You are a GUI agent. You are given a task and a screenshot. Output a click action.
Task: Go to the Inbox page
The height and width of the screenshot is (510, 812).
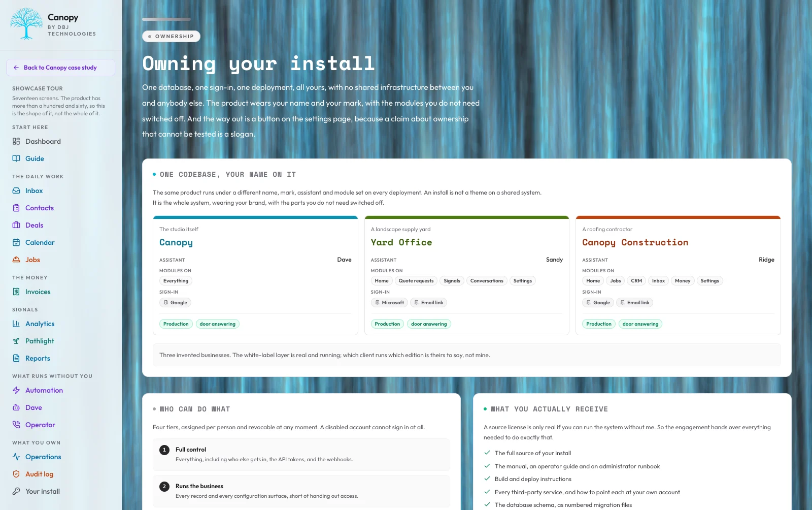61,190
